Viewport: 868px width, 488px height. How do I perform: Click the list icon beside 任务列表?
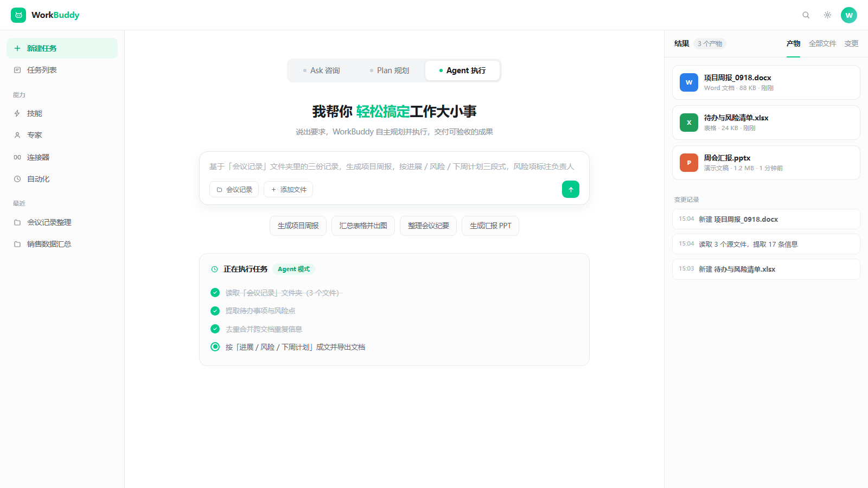click(17, 70)
